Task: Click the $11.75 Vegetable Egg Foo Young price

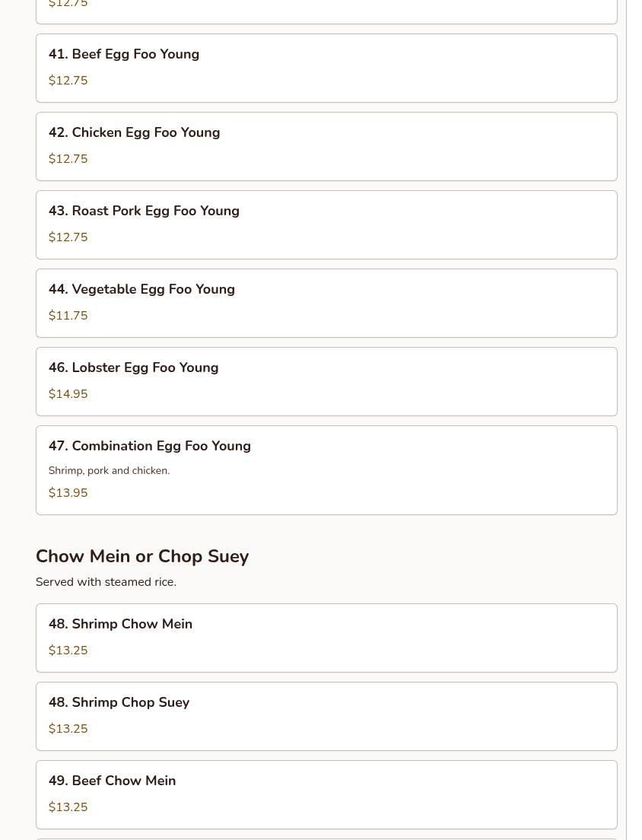Action: coord(68,316)
